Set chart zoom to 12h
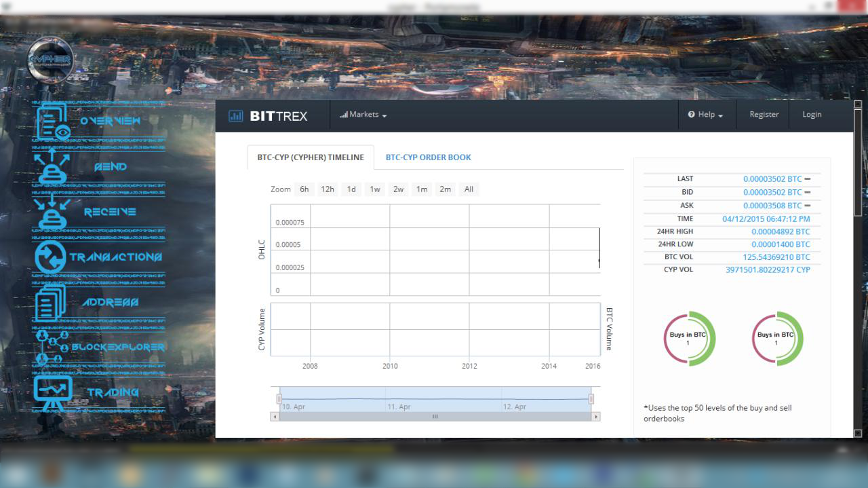The height and width of the screenshot is (488, 868). 328,189
